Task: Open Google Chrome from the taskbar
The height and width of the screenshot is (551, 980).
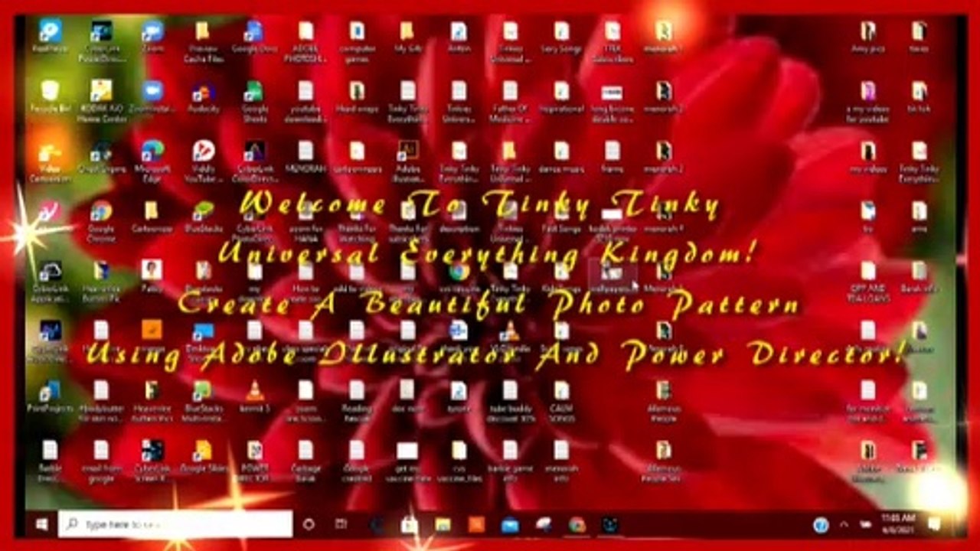Action: [x=577, y=524]
